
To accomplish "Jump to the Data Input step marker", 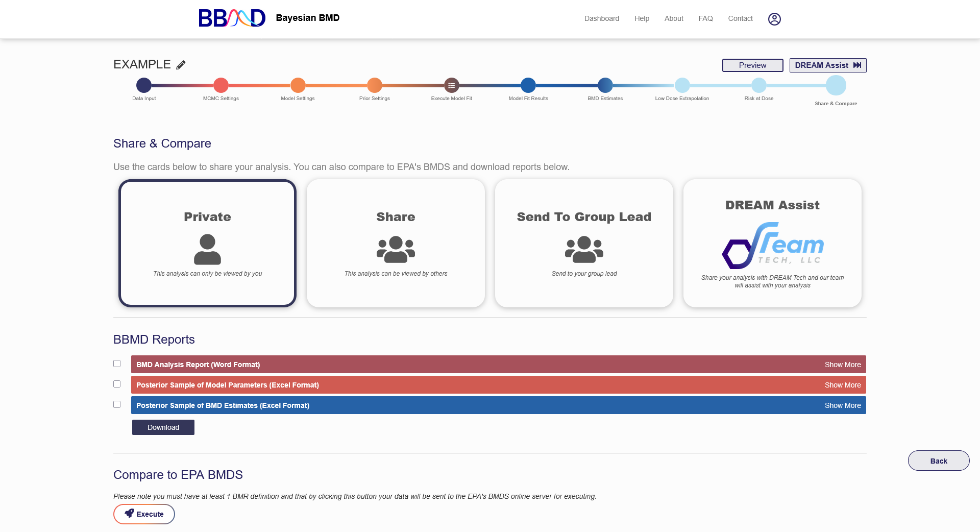I will click(x=144, y=85).
